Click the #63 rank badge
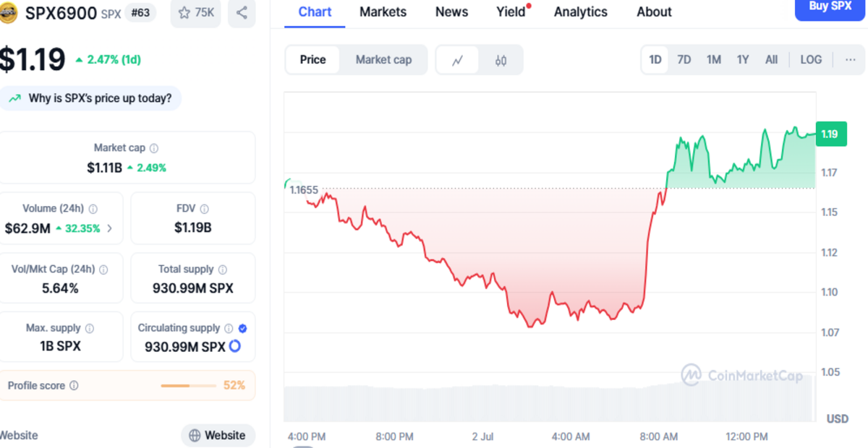Screen dimensions: 868x448 (x=140, y=13)
